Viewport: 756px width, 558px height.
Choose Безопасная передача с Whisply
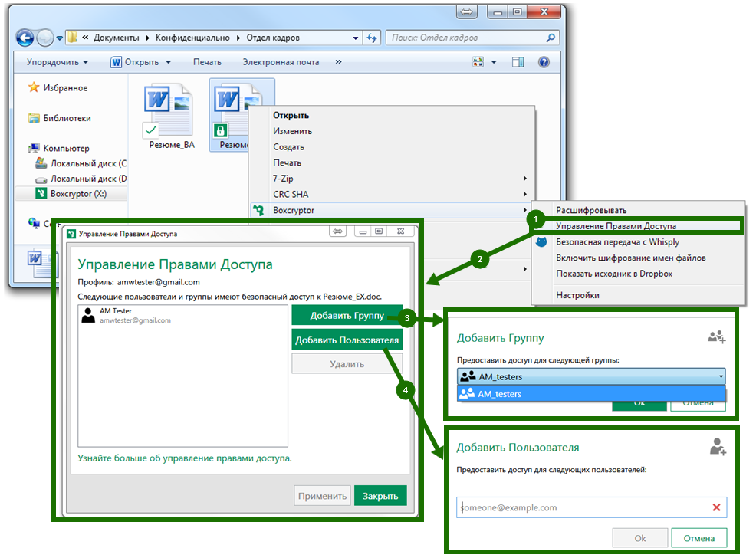pos(639,242)
